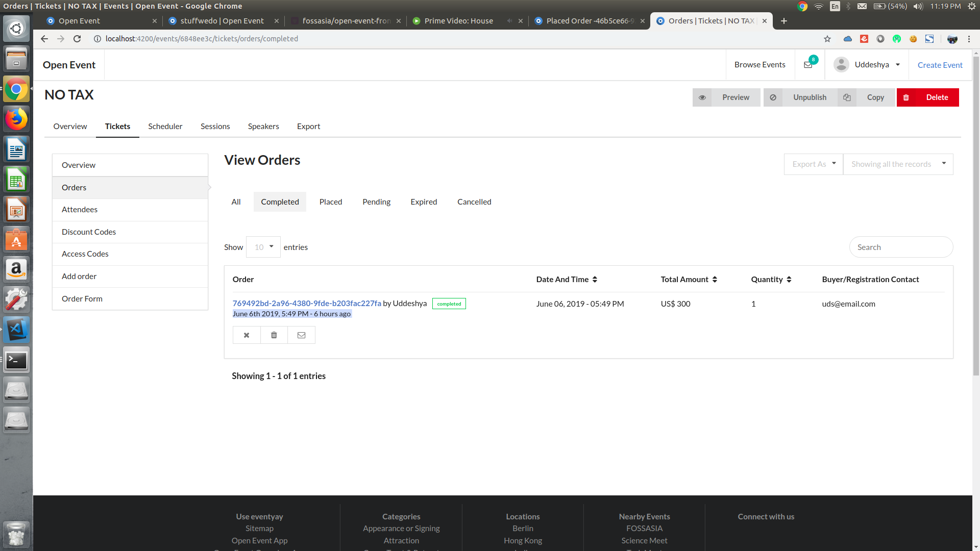The height and width of the screenshot is (551, 980).
Task: Click the cancel order X icon
Action: click(x=247, y=335)
